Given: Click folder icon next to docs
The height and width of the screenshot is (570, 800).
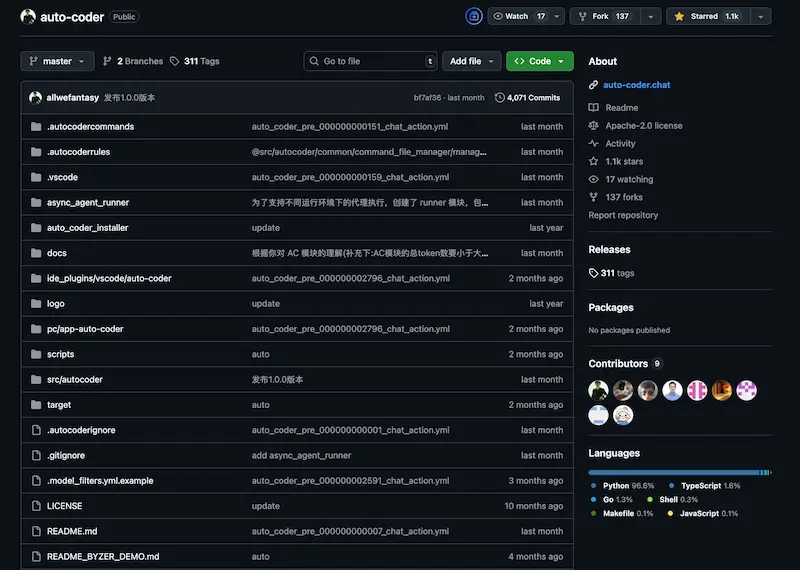Looking at the screenshot, I should (x=36, y=253).
